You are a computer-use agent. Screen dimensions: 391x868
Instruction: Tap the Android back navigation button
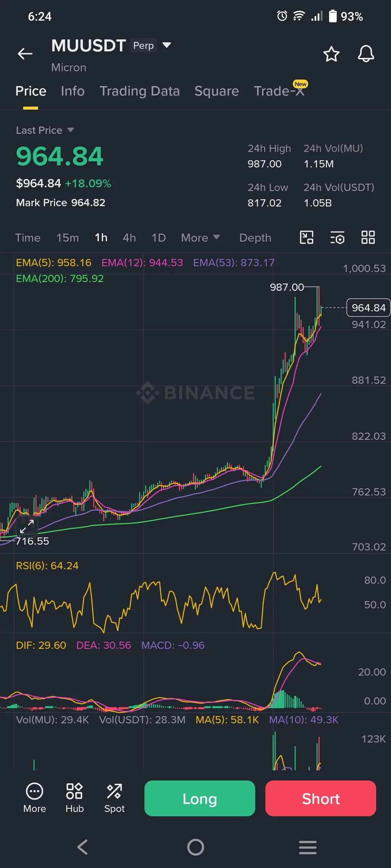[83, 847]
